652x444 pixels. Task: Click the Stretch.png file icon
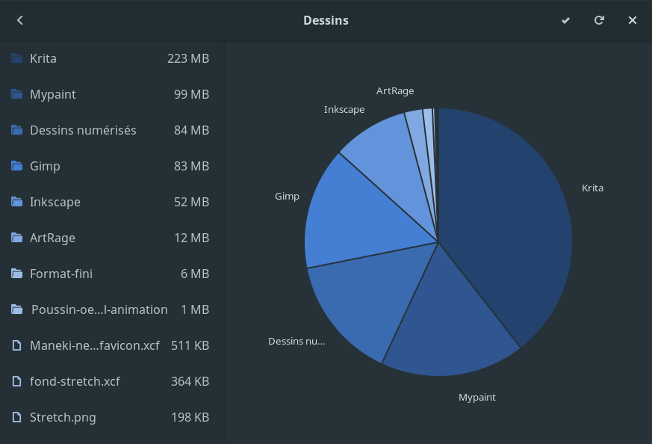click(17, 417)
